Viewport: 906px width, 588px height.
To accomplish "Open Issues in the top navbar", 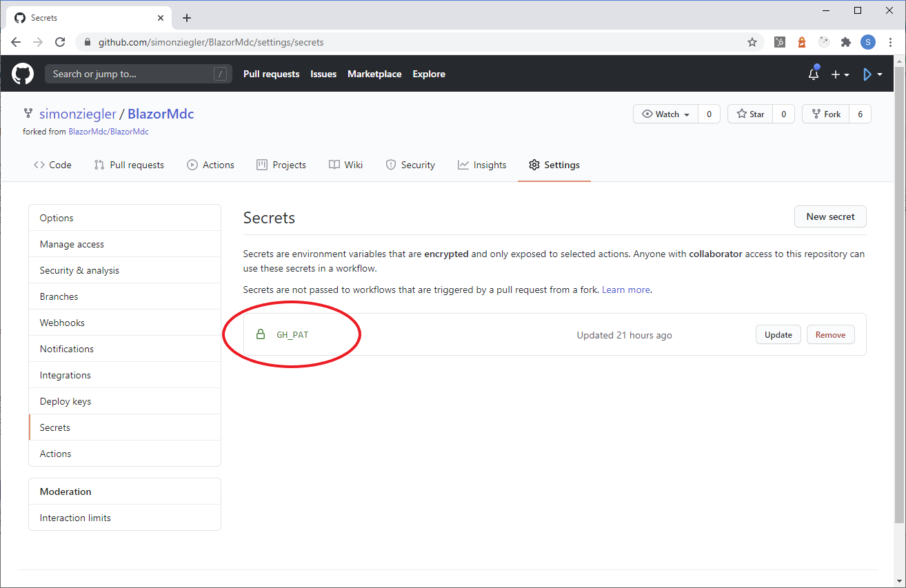I will (323, 74).
